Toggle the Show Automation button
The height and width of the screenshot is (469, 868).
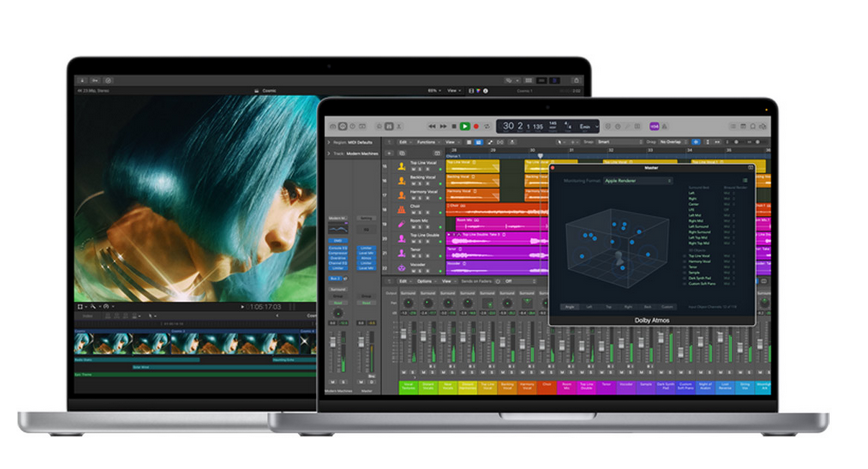tap(490, 142)
